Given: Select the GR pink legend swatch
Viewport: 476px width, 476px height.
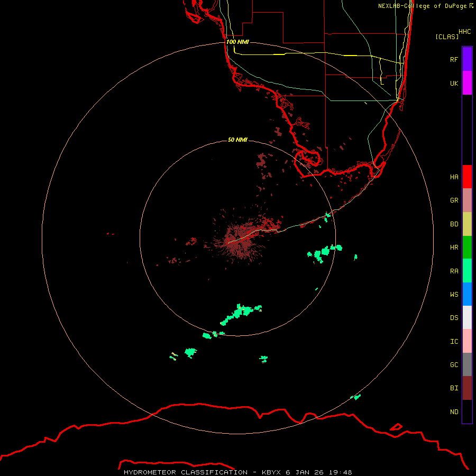Looking at the screenshot, I should 467,200.
